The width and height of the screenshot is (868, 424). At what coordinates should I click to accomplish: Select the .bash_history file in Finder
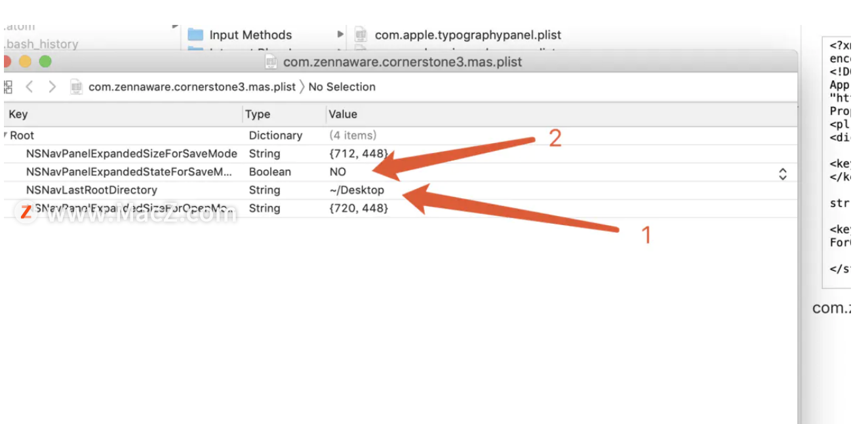41,44
